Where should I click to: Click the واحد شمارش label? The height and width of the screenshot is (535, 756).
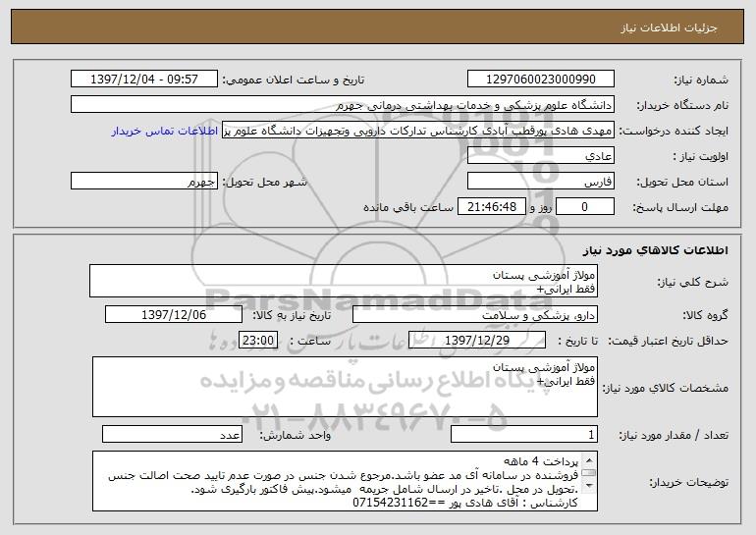[x=296, y=435]
